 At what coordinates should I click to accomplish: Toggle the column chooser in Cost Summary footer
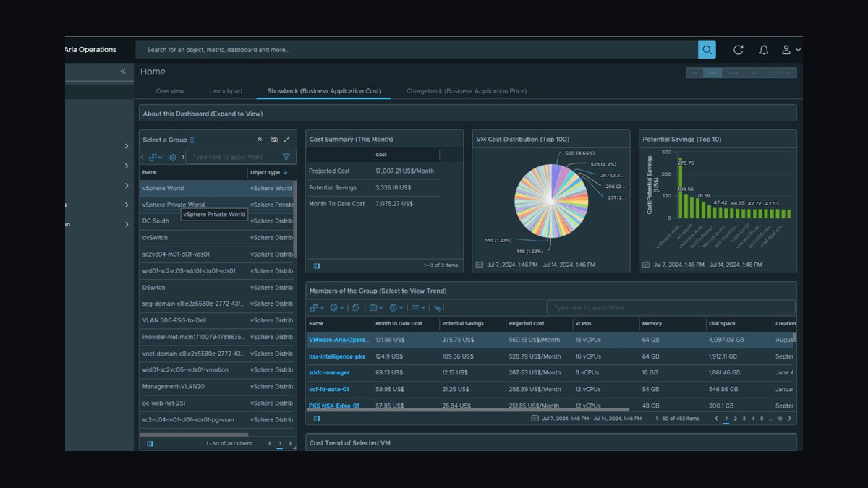click(x=317, y=265)
